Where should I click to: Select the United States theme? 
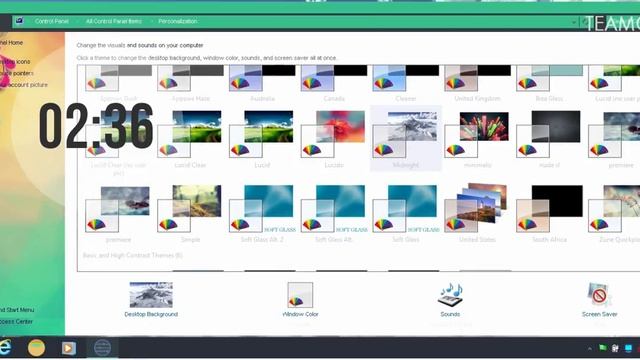click(x=478, y=214)
